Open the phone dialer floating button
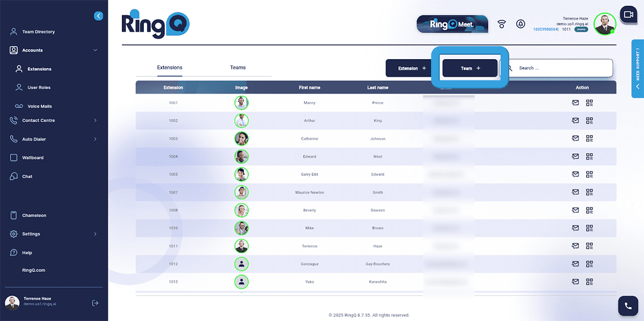 [627, 305]
